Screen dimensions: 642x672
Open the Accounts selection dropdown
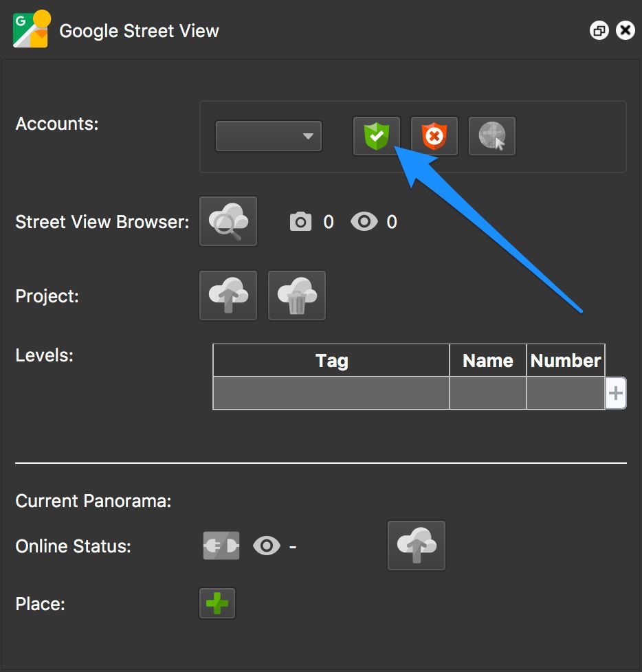268,135
